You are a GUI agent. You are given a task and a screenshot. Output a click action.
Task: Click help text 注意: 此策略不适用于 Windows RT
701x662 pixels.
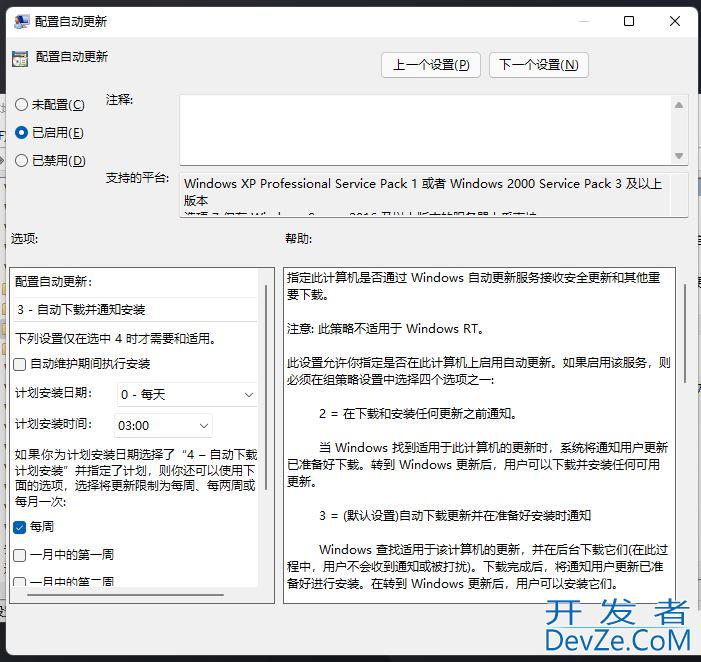(x=386, y=329)
